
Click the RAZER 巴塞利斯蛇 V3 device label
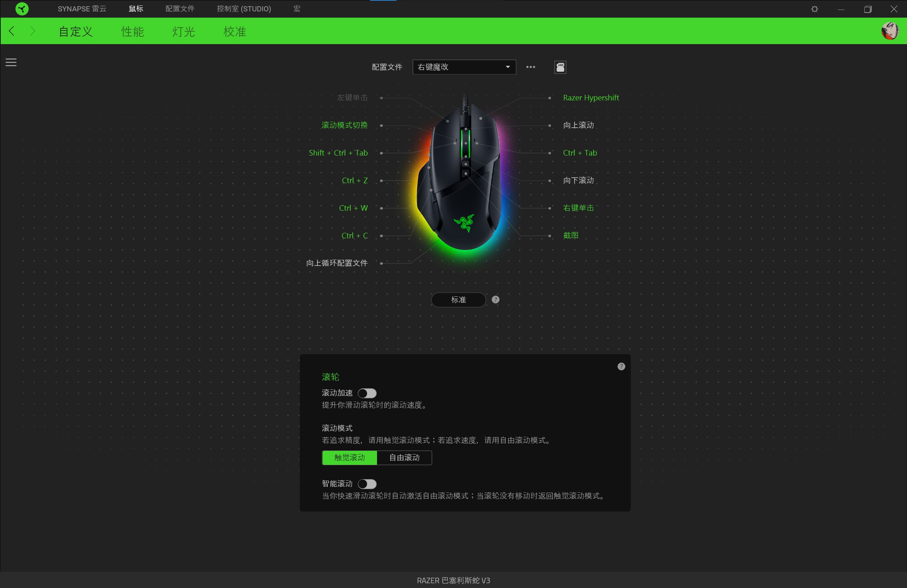(x=453, y=580)
